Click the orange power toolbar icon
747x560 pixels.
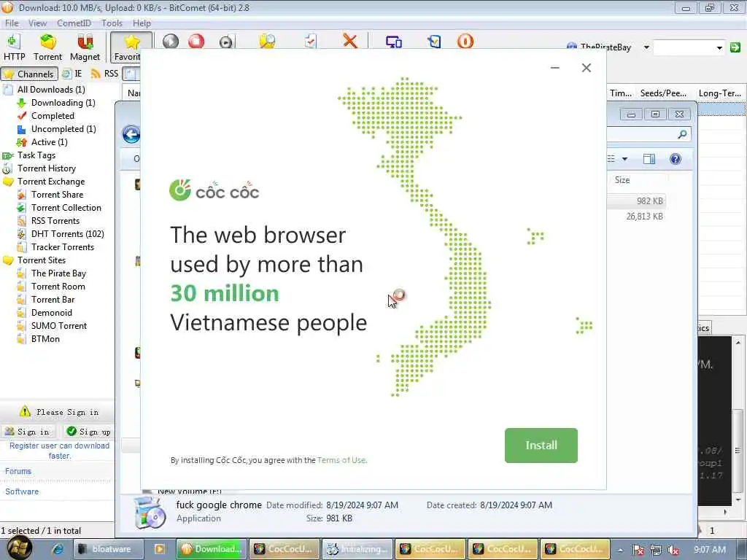click(x=465, y=41)
